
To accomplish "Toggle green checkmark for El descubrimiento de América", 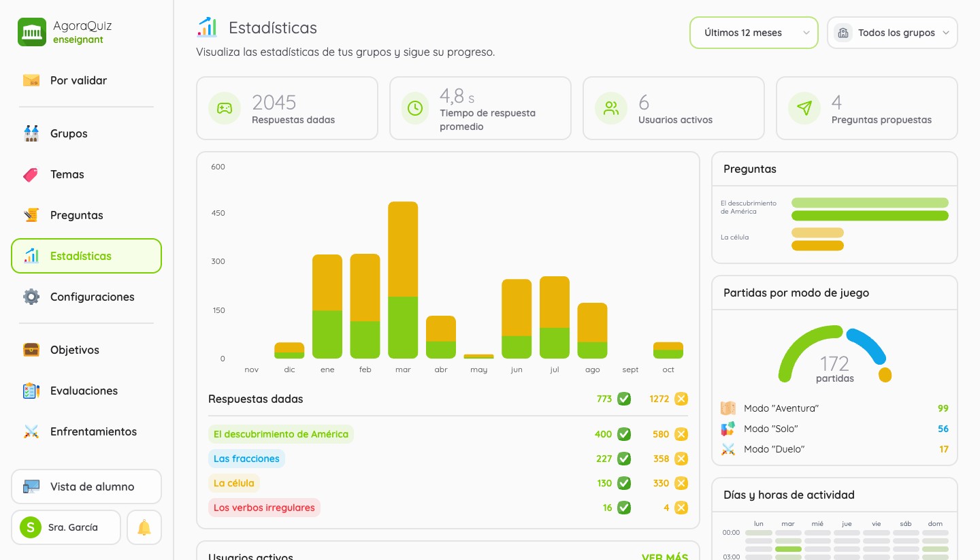I will (624, 434).
